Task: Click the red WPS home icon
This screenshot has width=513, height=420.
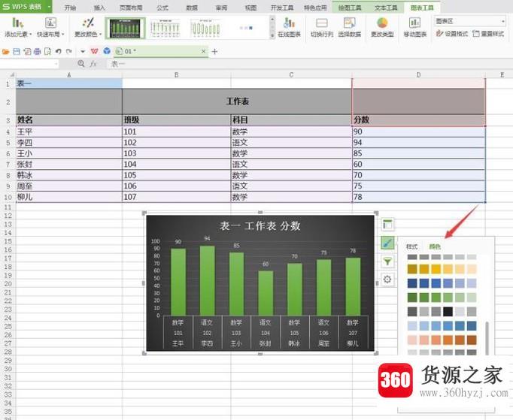Action: pos(94,51)
